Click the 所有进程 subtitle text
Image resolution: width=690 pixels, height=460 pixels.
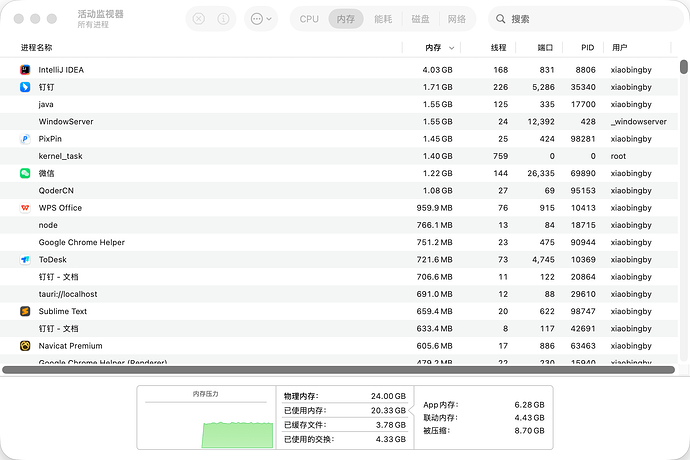click(93, 25)
